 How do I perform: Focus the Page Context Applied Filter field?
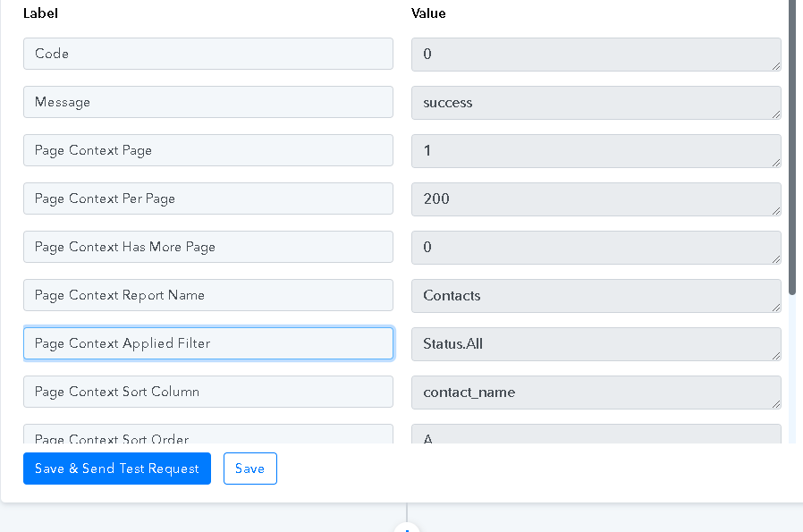pyautogui.click(x=208, y=343)
